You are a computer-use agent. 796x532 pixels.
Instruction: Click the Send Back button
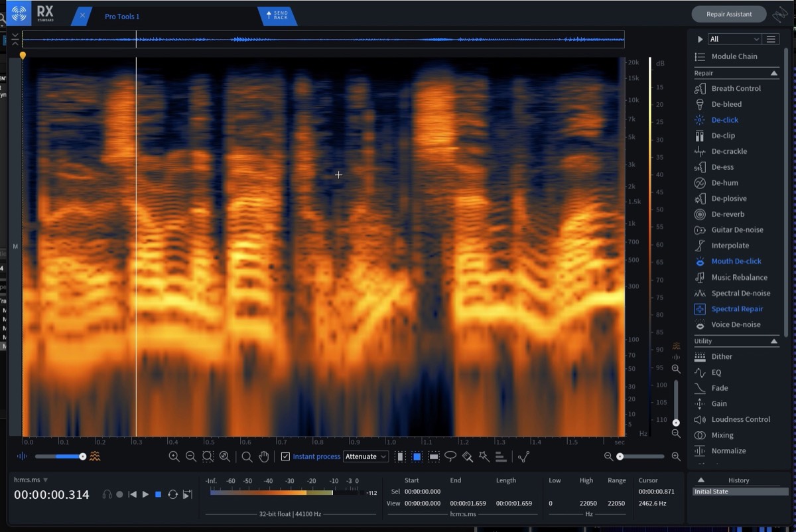[277, 15]
